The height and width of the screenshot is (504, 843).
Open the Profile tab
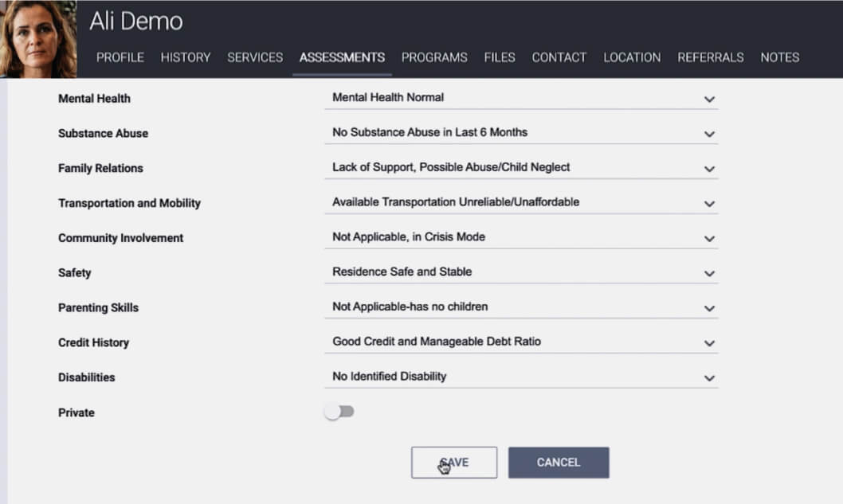[x=120, y=57]
